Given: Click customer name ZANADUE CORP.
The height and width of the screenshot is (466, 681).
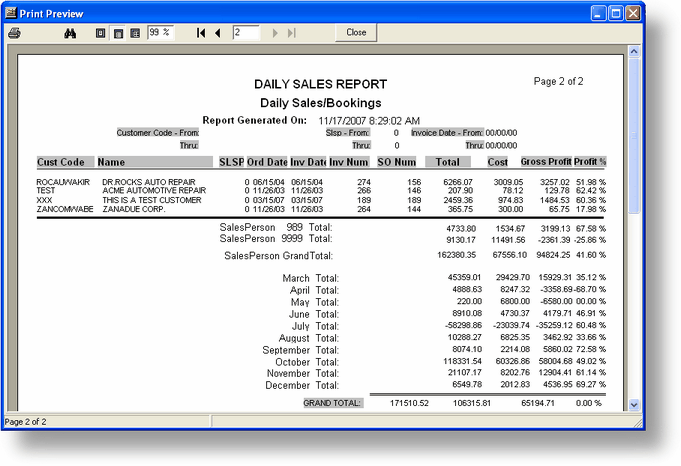Looking at the screenshot, I should (x=134, y=209).
